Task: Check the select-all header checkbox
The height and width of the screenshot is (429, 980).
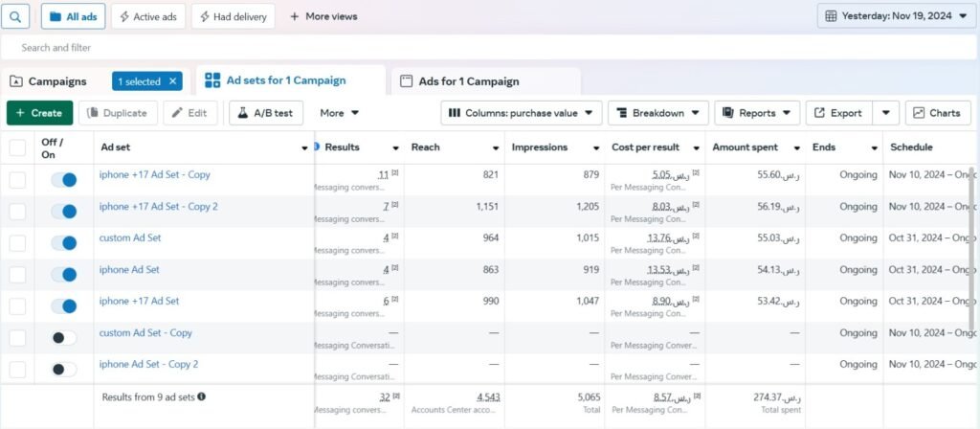Action: [17, 147]
